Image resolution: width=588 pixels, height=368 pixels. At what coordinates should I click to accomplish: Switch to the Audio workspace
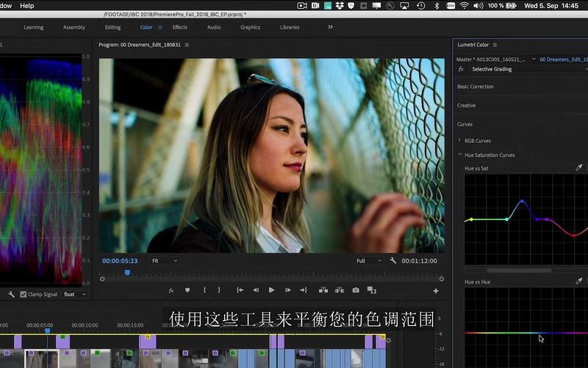[214, 27]
